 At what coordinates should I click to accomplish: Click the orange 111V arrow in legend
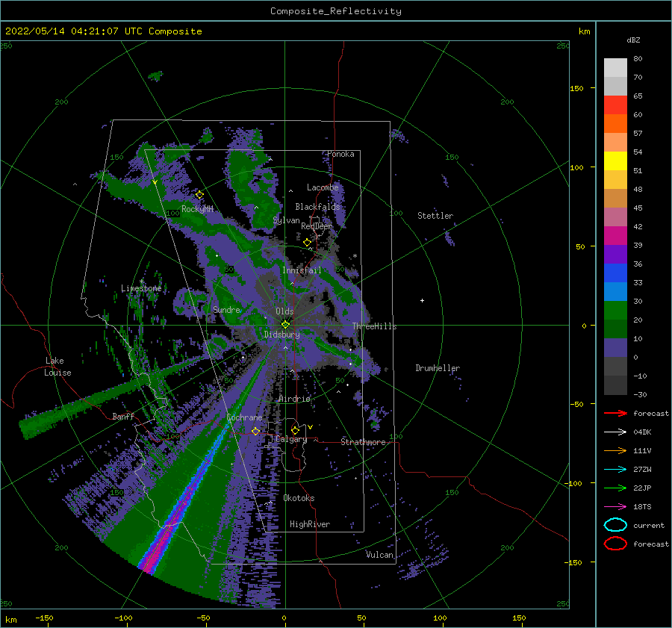[615, 450]
